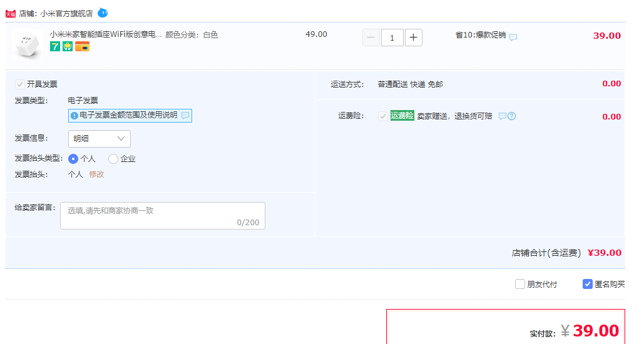The height and width of the screenshot is (344, 644).
Task: Open the 小米官方旗舰店 store link
Action: [x=66, y=14]
